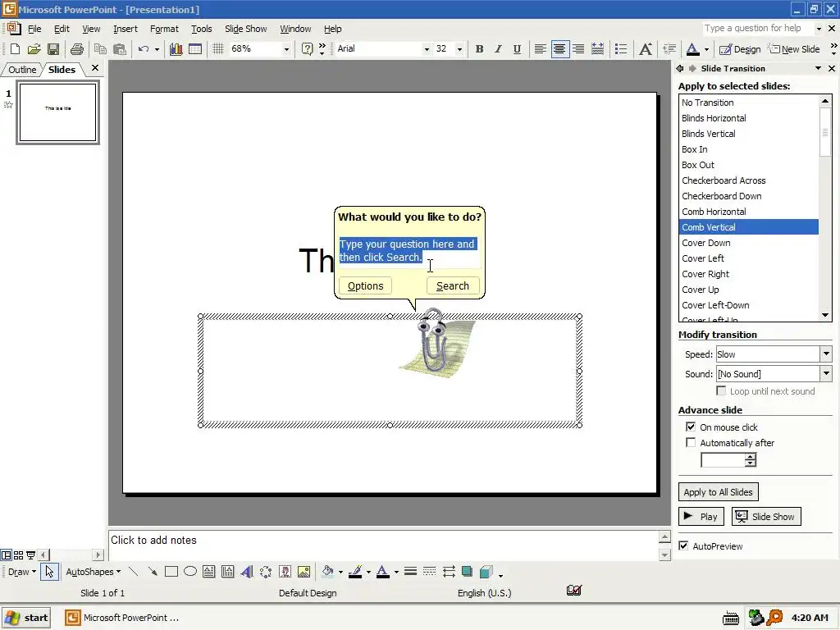Increase font size

point(646,48)
